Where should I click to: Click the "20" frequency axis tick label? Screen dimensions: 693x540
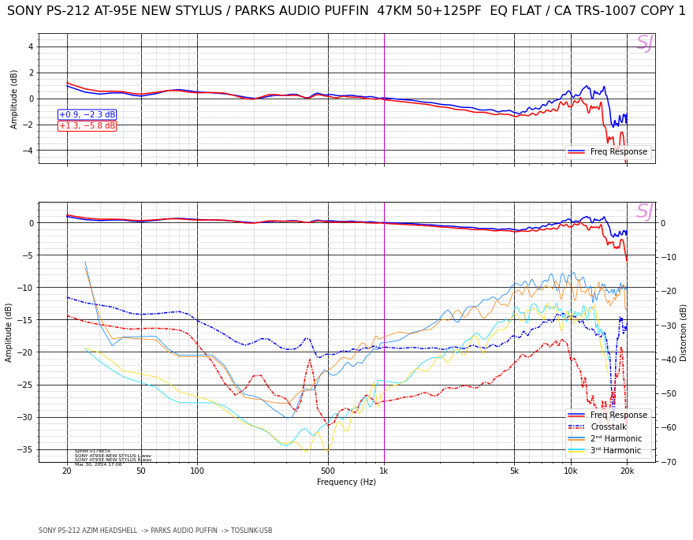[67, 471]
